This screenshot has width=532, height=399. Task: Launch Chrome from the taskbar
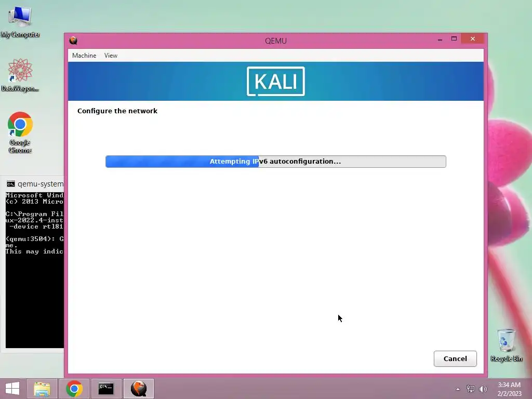point(74,389)
